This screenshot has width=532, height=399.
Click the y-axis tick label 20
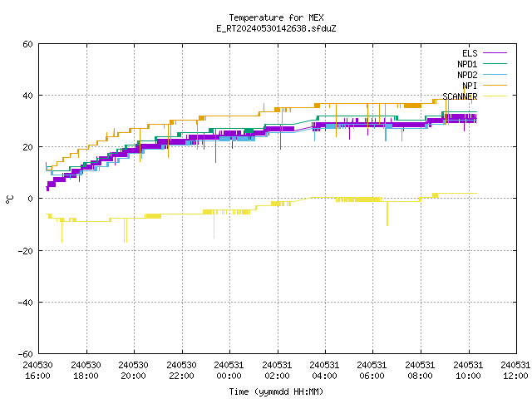[27, 147]
